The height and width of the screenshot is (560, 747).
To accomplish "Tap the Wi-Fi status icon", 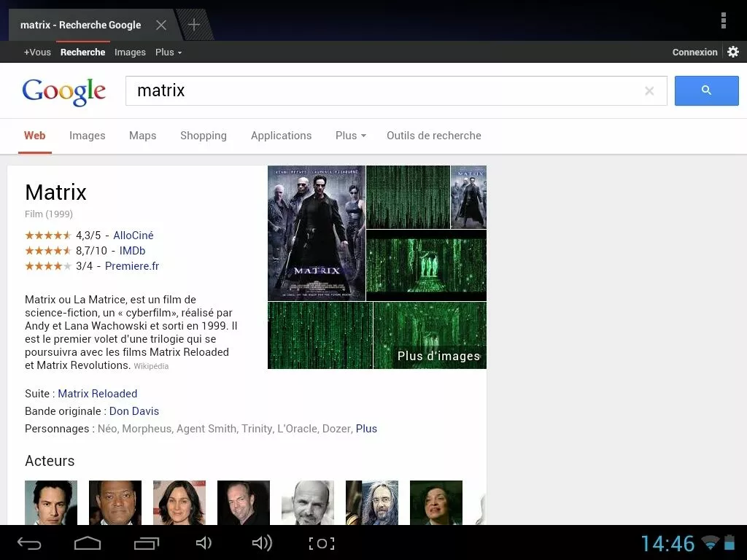I will click(711, 542).
